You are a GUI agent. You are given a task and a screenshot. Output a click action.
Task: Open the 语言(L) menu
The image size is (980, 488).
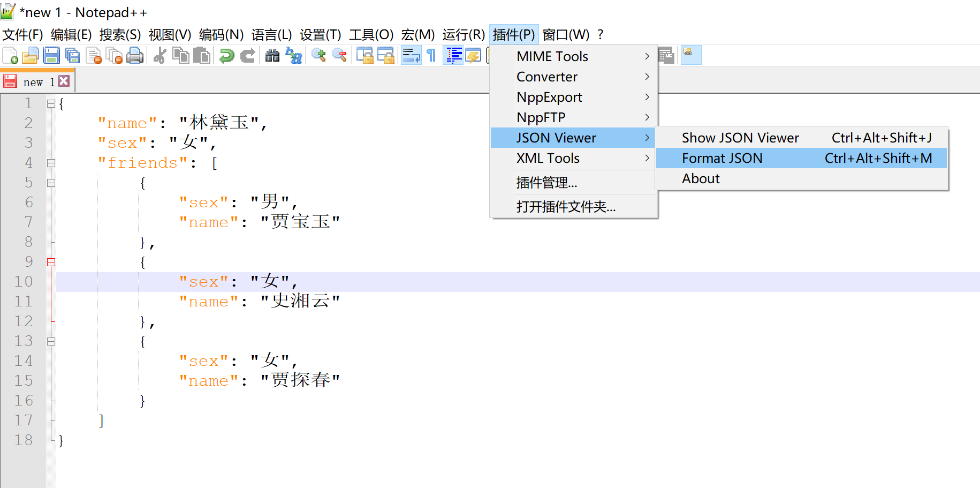272,34
